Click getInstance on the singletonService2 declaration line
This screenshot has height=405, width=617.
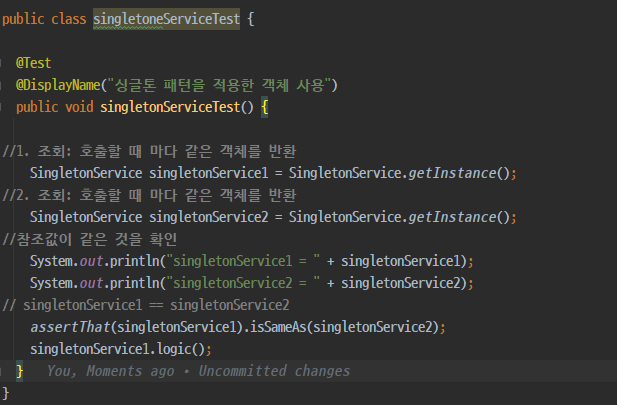pyautogui.click(x=452, y=217)
